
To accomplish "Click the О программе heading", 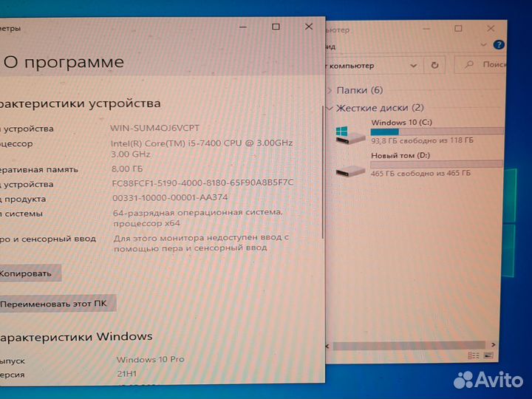I will point(64,62).
